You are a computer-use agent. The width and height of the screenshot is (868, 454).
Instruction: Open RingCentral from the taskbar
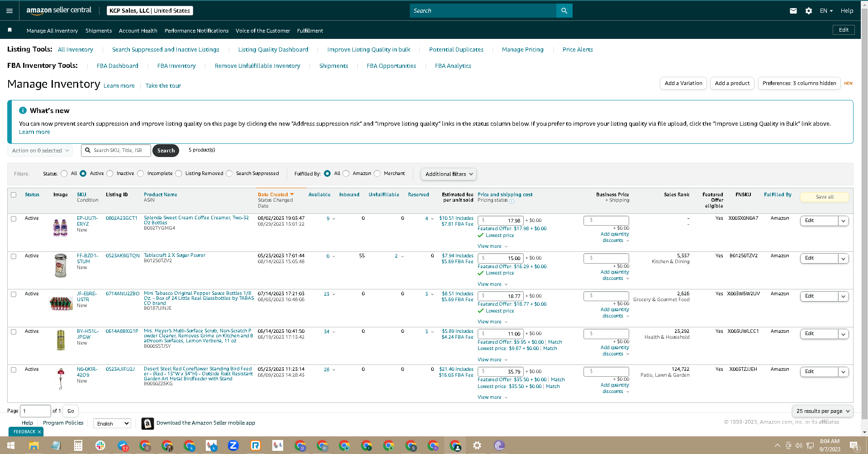(x=256, y=446)
